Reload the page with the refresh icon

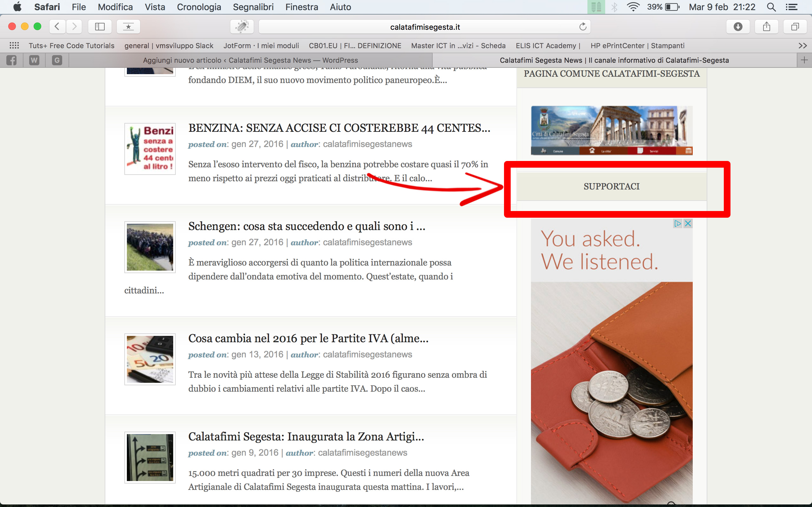tap(583, 27)
